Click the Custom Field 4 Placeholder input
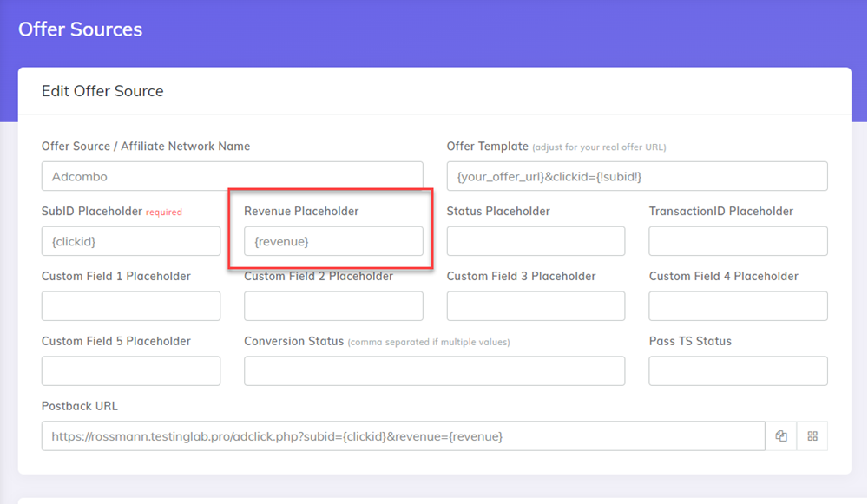The height and width of the screenshot is (504, 868). tap(738, 306)
